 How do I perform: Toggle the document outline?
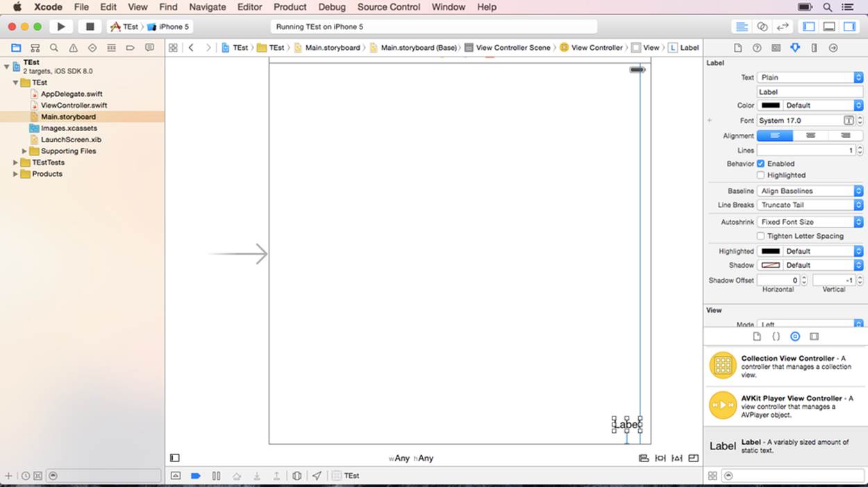pos(175,458)
